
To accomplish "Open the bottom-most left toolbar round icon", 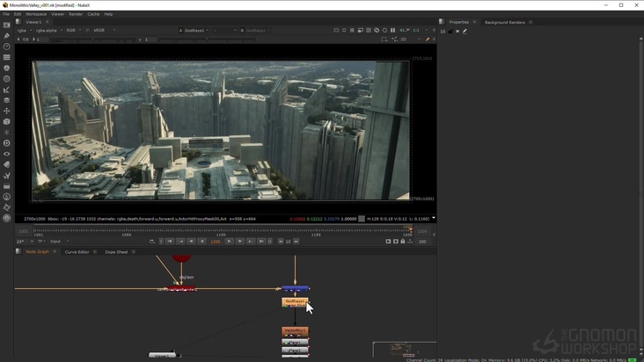I will (x=6, y=218).
